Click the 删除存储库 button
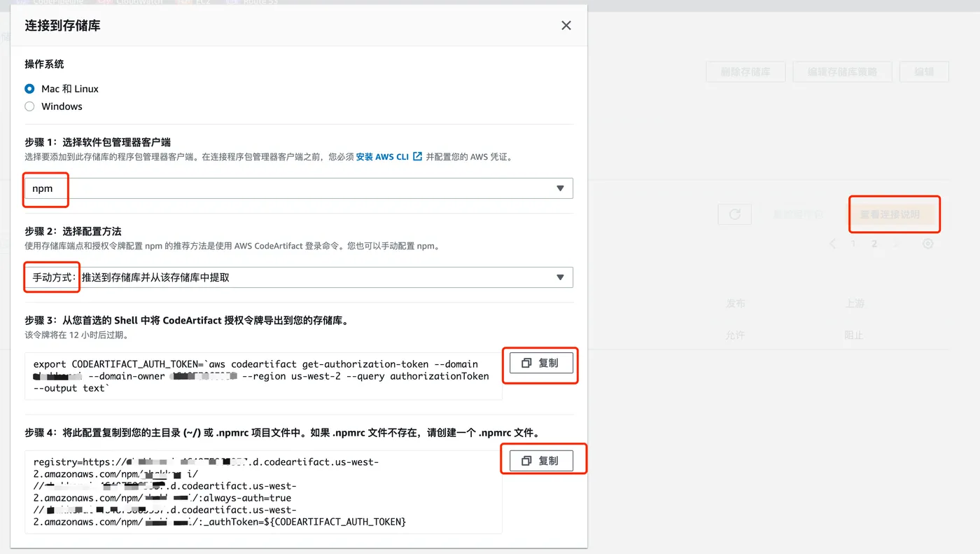 [745, 72]
